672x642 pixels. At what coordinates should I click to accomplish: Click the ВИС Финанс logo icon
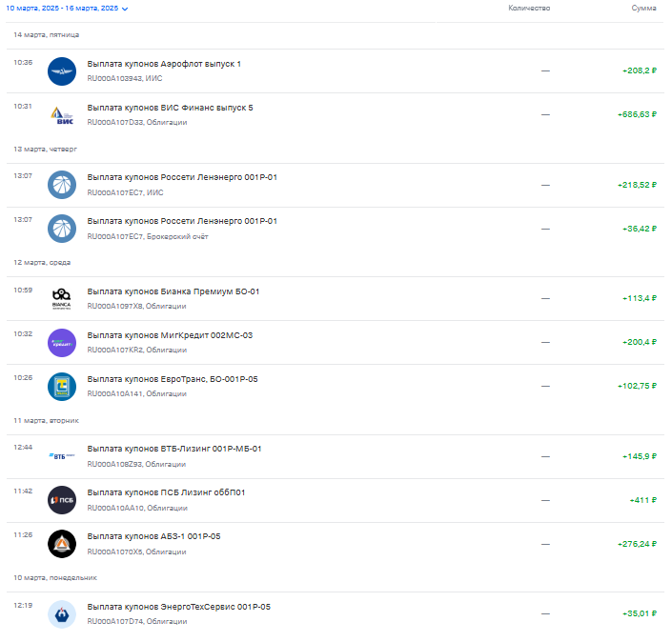coord(62,115)
